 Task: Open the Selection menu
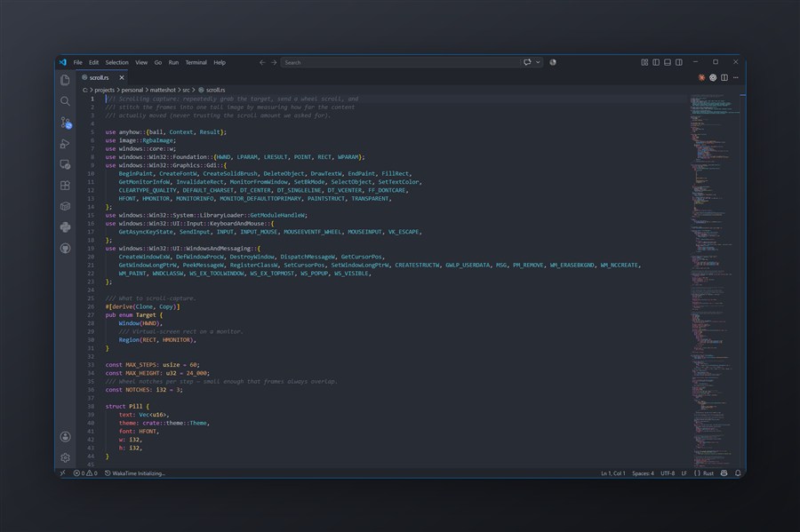tap(116, 62)
